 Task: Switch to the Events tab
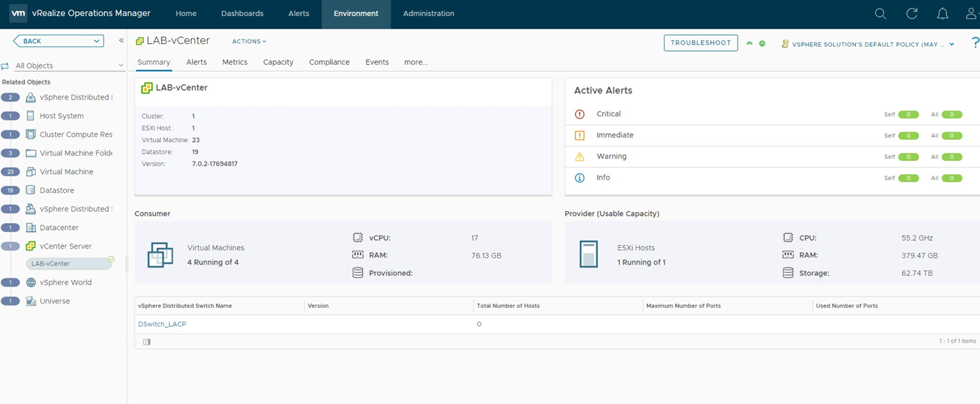click(x=377, y=62)
